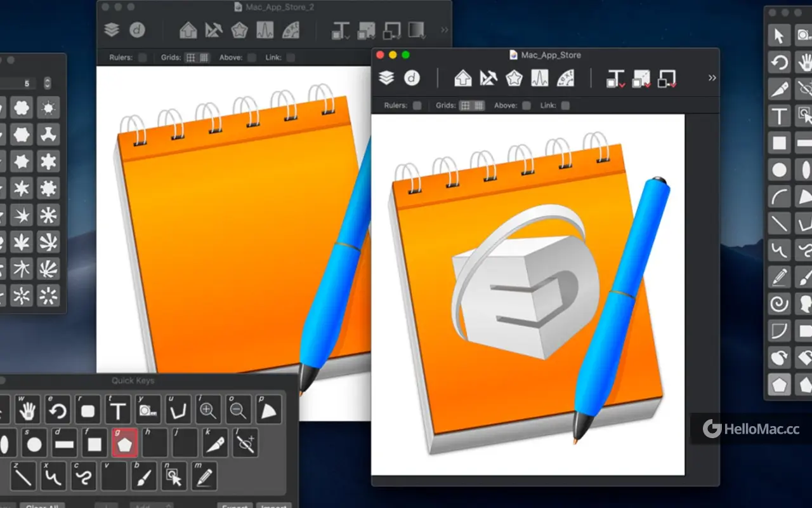
Task: Tick Above checkbox in Mac_App_Store_2 window
Action: (x=252, y=57)
